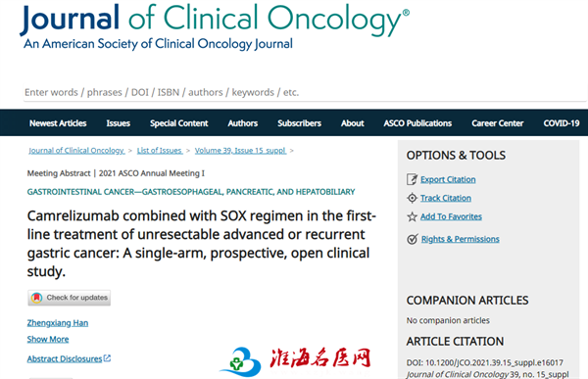Open Zhengxiang Han author link
Screen dimensions: 588x379
[x=58, y=323]
